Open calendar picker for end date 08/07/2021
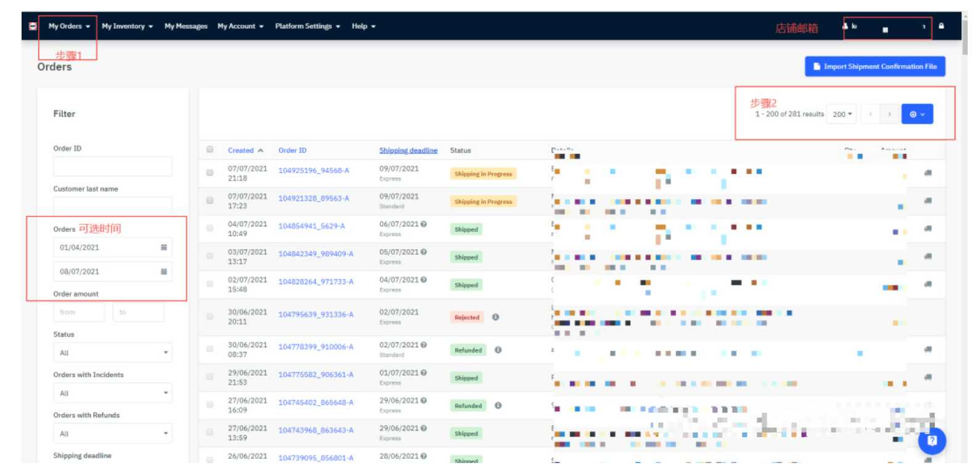 tap(163, 271)
